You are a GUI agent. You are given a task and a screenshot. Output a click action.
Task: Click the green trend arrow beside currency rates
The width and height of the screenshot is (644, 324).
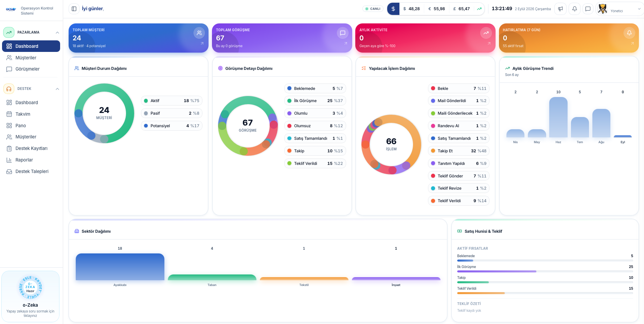[x=479, y=9]
